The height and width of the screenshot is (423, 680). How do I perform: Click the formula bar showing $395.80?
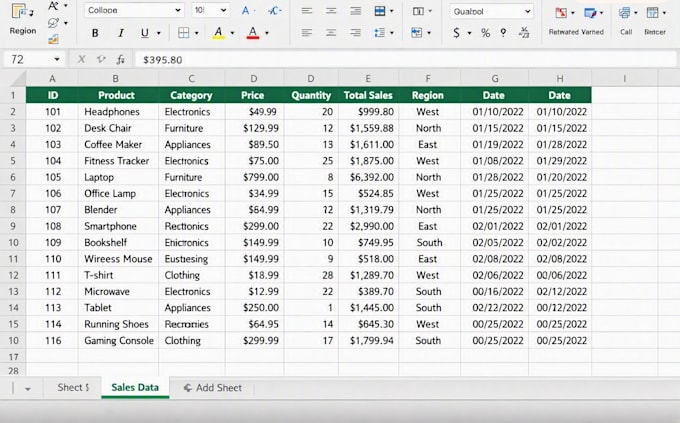coord(405,59)
